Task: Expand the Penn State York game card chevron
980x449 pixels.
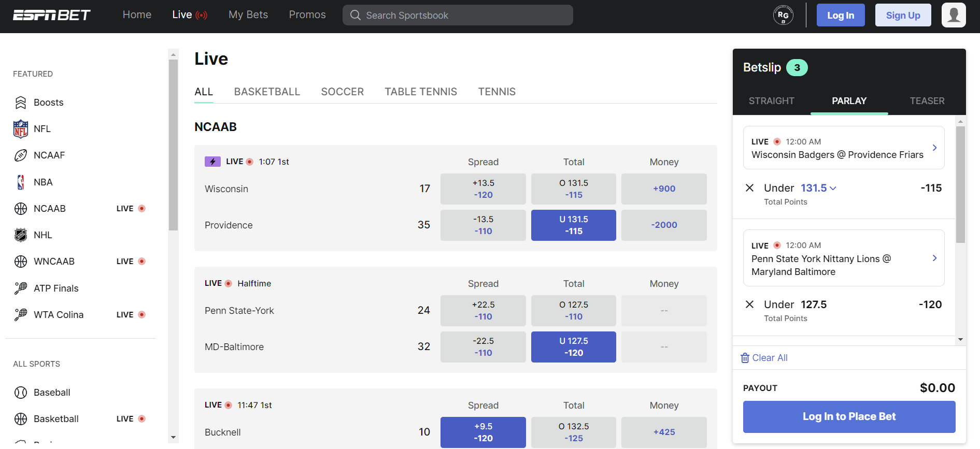Action: 934,258
